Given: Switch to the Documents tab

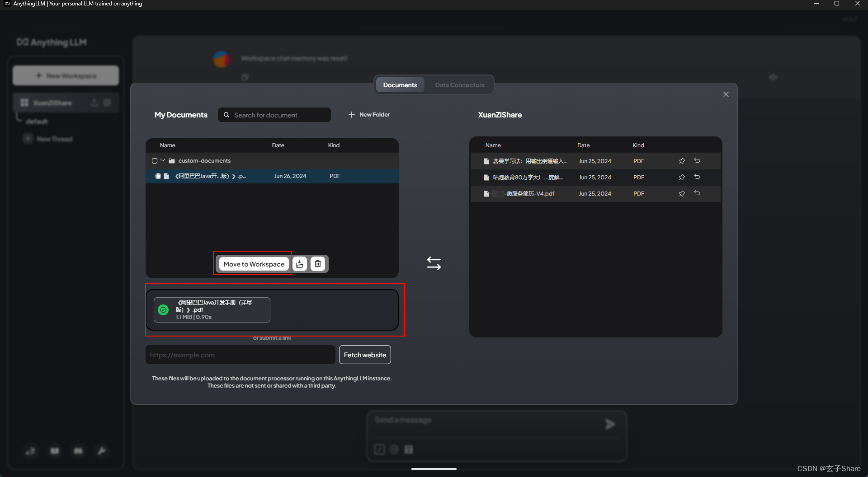Looking at the screenshot, I should (x=400, y=85).
